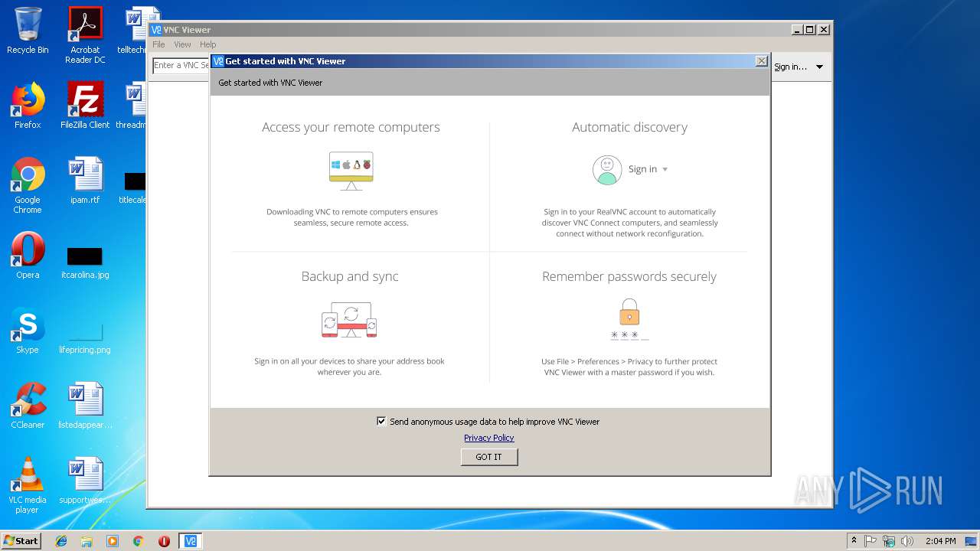Expand the Sign in dropdown arrow in dialog

click(x=665, y=170)
